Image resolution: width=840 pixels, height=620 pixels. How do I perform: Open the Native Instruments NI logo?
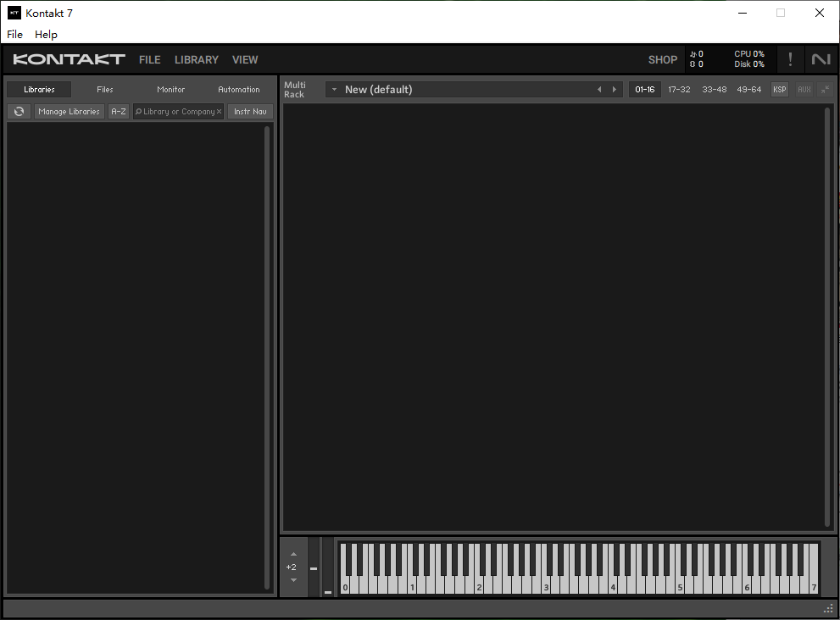821,59
